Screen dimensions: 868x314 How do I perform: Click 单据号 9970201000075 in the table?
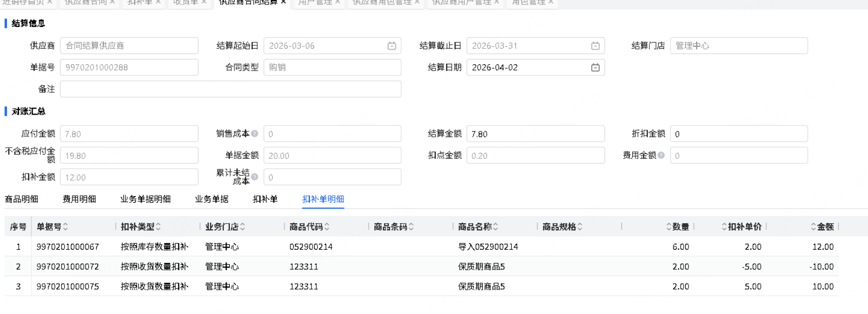pyautogui.click(x=68, y=287)
